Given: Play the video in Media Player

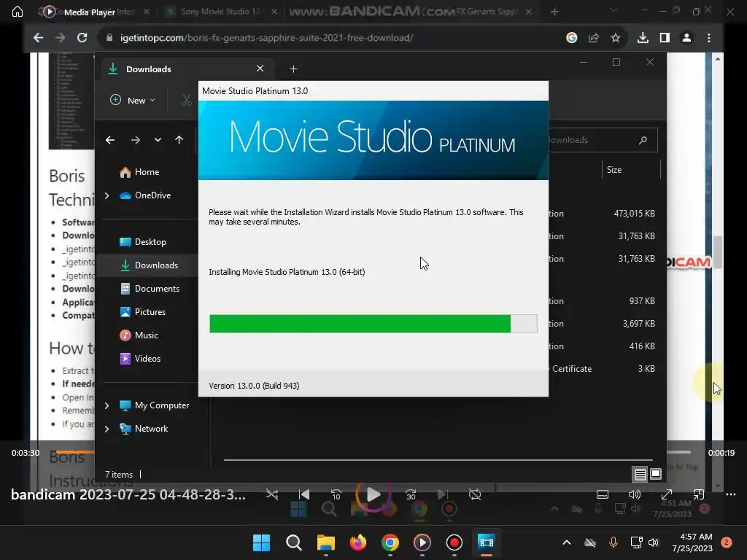Looking at the screenshot, I should click(x=373, y=495).
